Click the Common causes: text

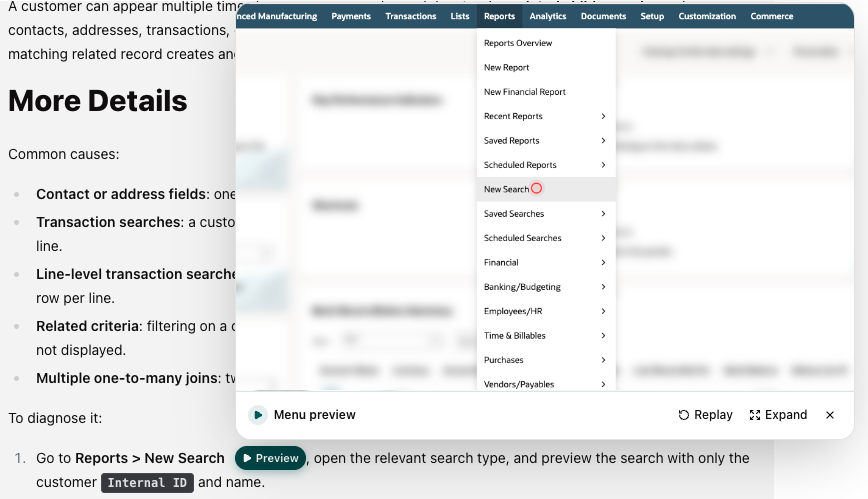pos(64,154)
